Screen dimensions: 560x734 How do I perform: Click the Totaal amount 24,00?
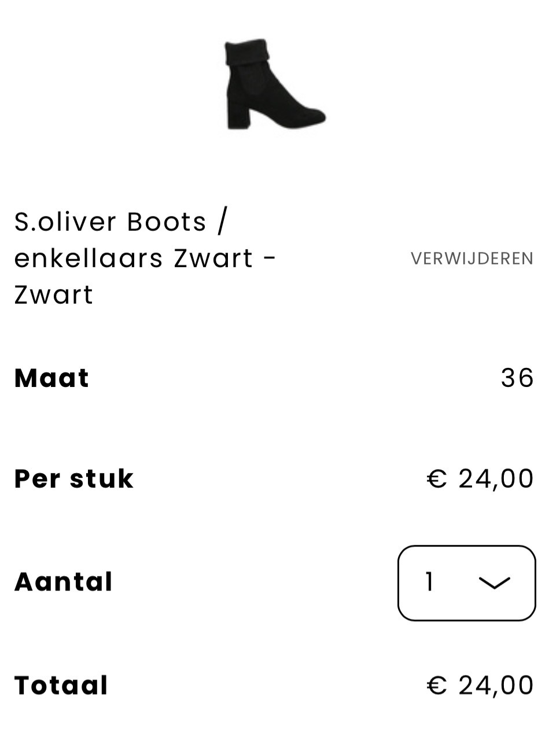coord(496,685)
